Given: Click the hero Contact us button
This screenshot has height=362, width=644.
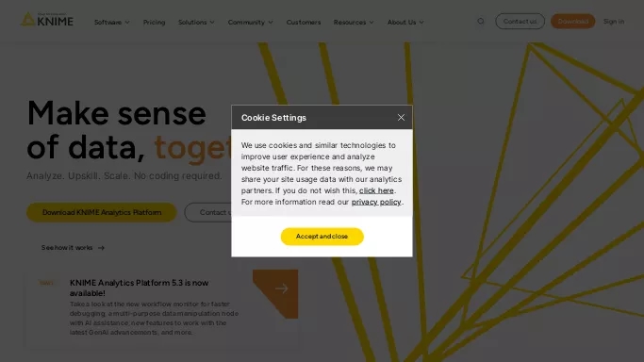Looking at the screenshot, I should 207,212.
